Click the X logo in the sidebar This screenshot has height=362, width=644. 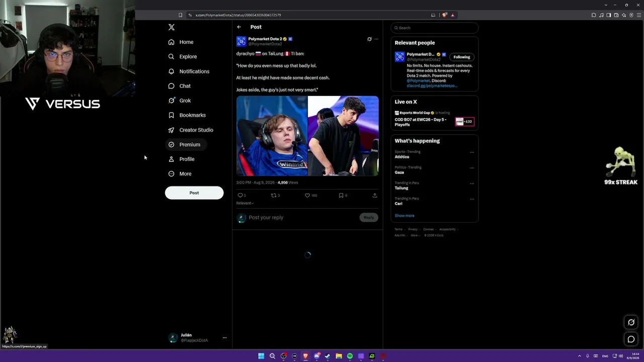pos(172,27)
